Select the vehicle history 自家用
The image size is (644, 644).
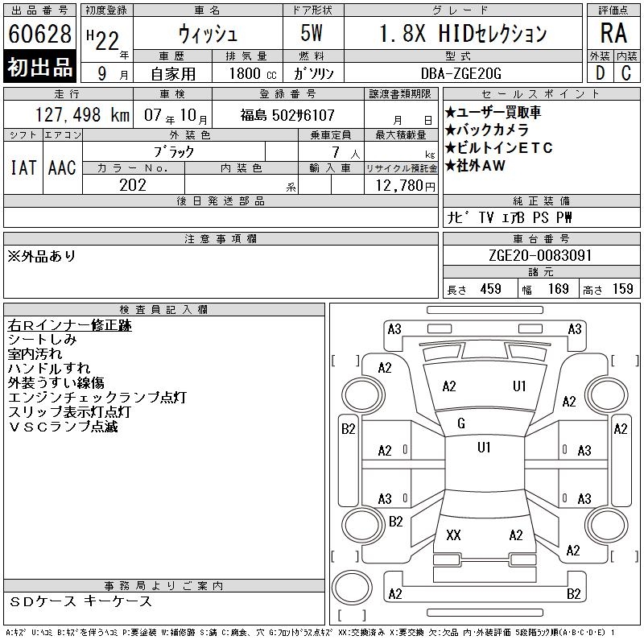point(173,74)
